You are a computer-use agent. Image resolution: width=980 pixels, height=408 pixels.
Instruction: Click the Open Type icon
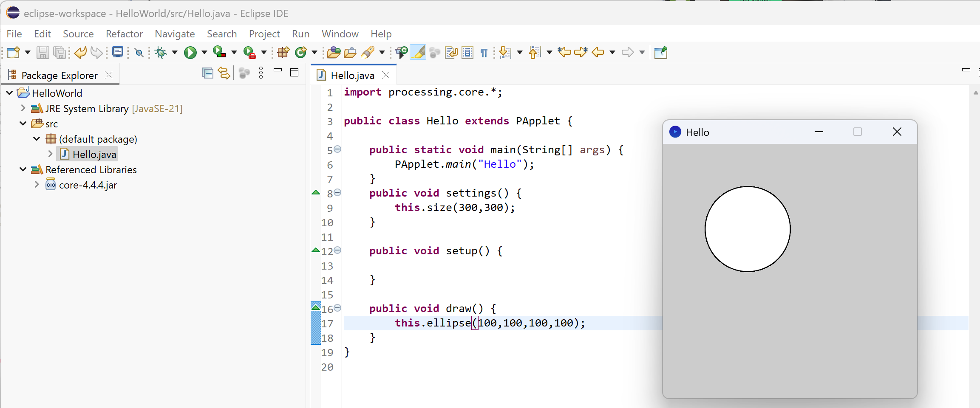334,52
